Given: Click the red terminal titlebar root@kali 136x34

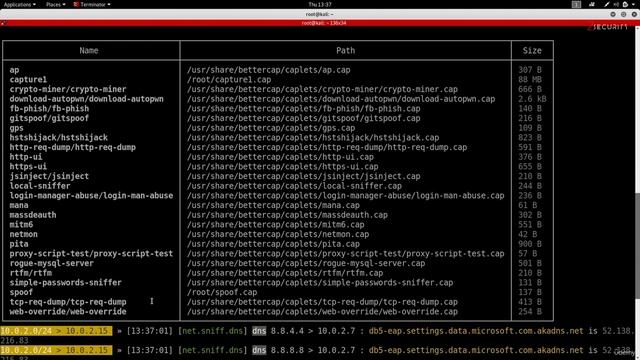Looking at the screenshot, I should 320,23.
